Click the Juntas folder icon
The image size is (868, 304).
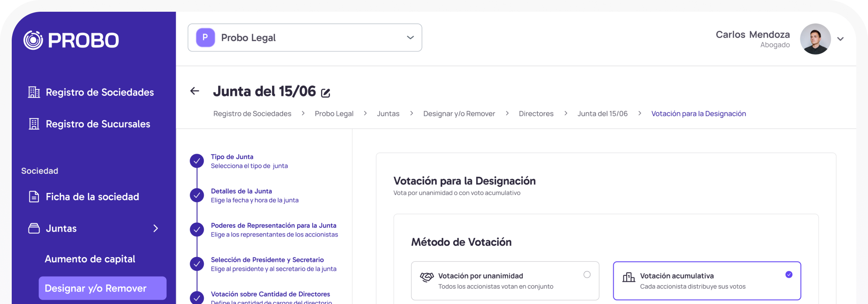[x=34, y=228]
